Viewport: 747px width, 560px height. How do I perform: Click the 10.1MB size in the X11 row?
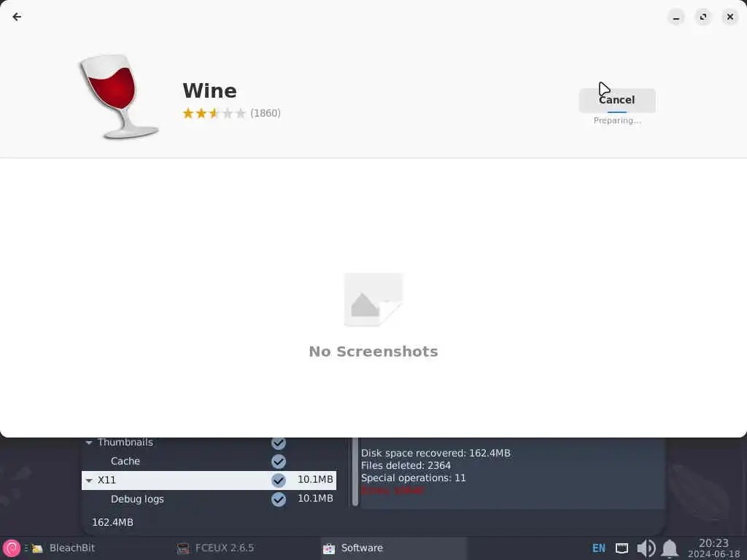click(x=315, y=480)
